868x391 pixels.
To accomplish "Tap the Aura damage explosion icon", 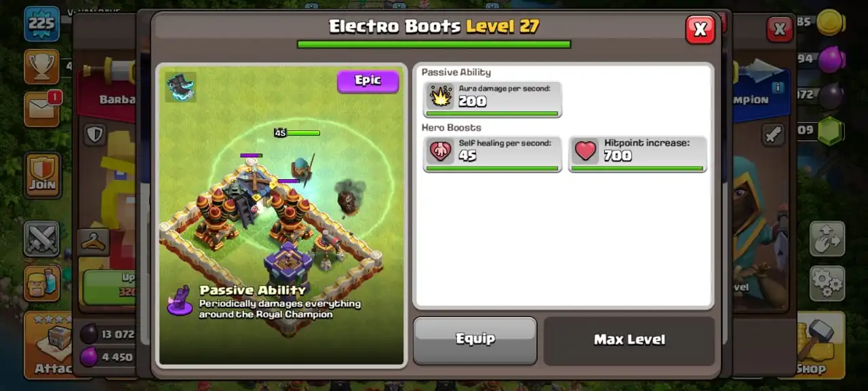I will [x=441, y=96].
